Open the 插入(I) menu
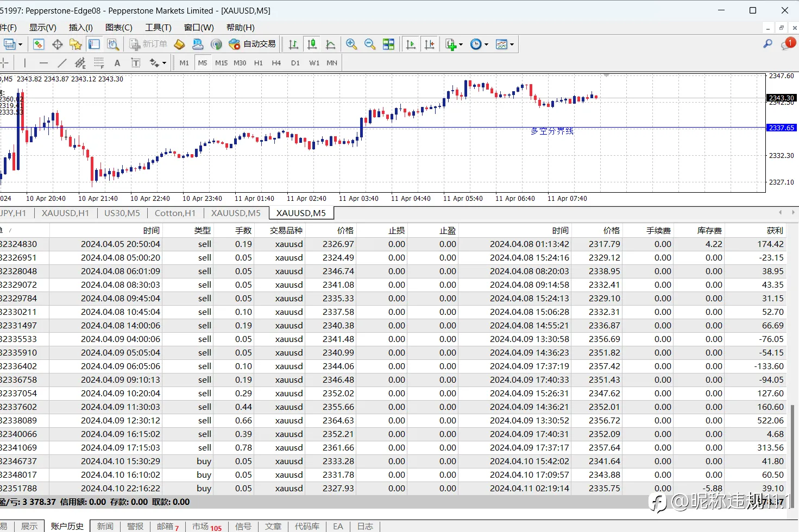 point(80,27)
